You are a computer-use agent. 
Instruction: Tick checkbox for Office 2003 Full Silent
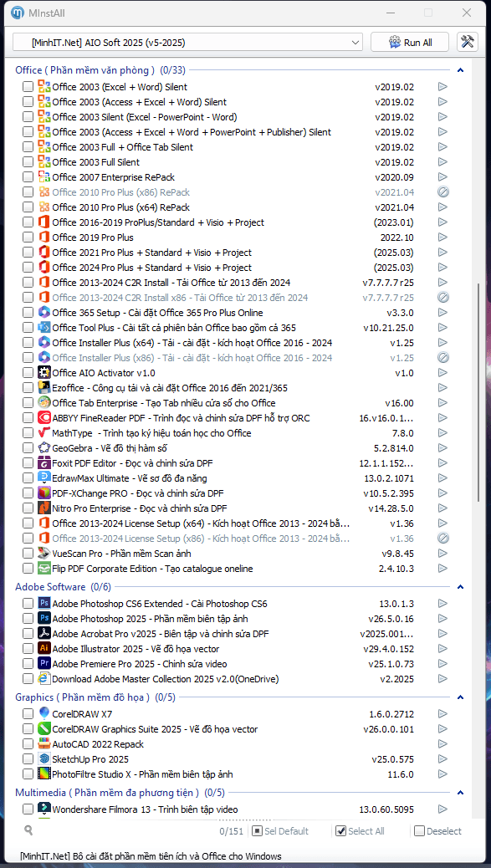[x=28, y=162]
